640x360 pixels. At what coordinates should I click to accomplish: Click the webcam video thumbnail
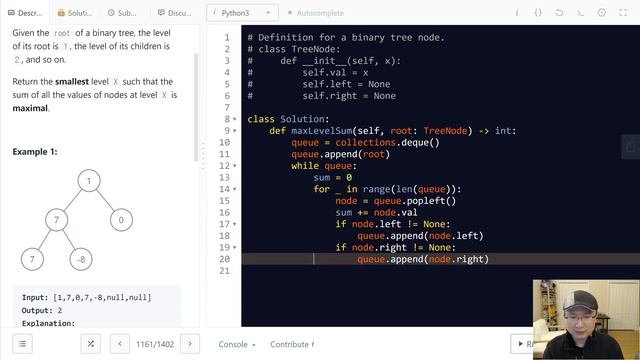tap(586, 320)
